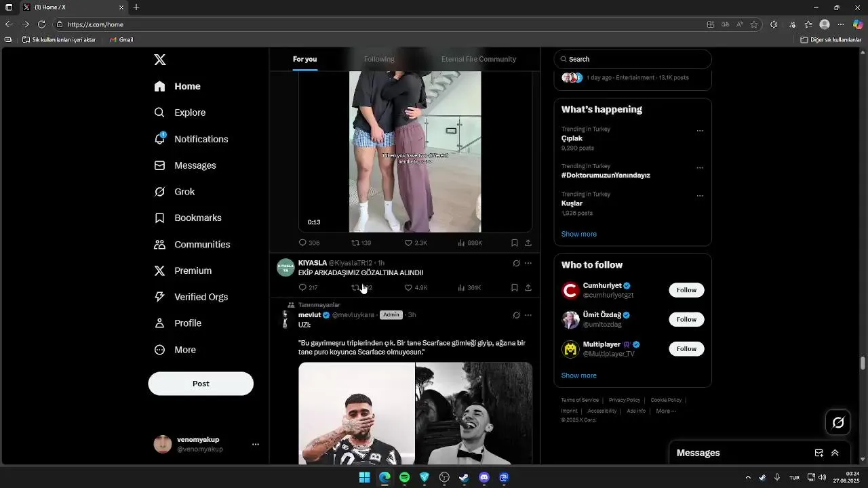The width and height of the screenshot is (868, 488).
Task: Open browser settings and more menu
Action: click(x=841, y=24)
